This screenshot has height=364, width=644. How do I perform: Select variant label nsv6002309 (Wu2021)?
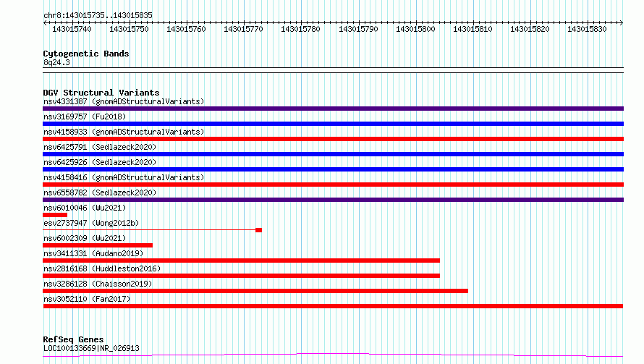tap(85, 238)
